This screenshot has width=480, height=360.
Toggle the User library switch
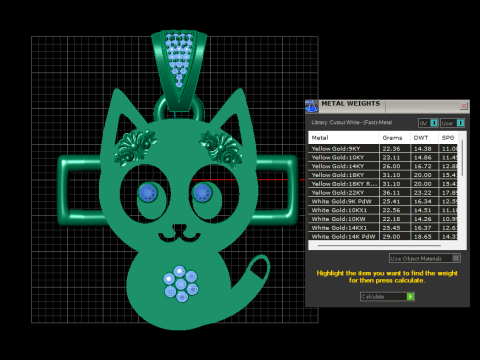[452, 123]
